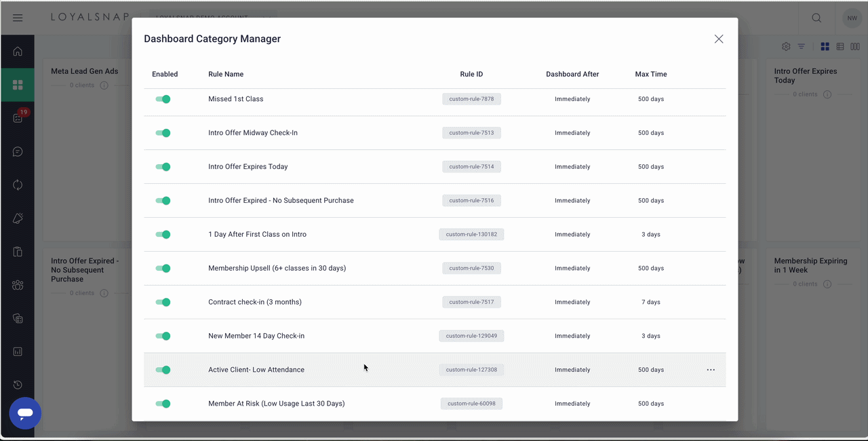Viewport: 868px width, 441px height.
Task: Open the calendar icon with 19 badge
Action: [18, 118]
